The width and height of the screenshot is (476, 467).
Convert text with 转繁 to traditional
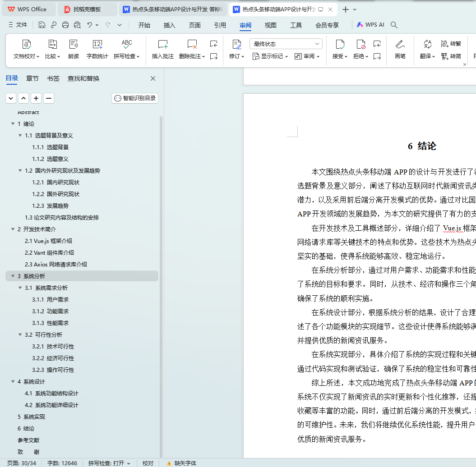click(x=451, y=44)
